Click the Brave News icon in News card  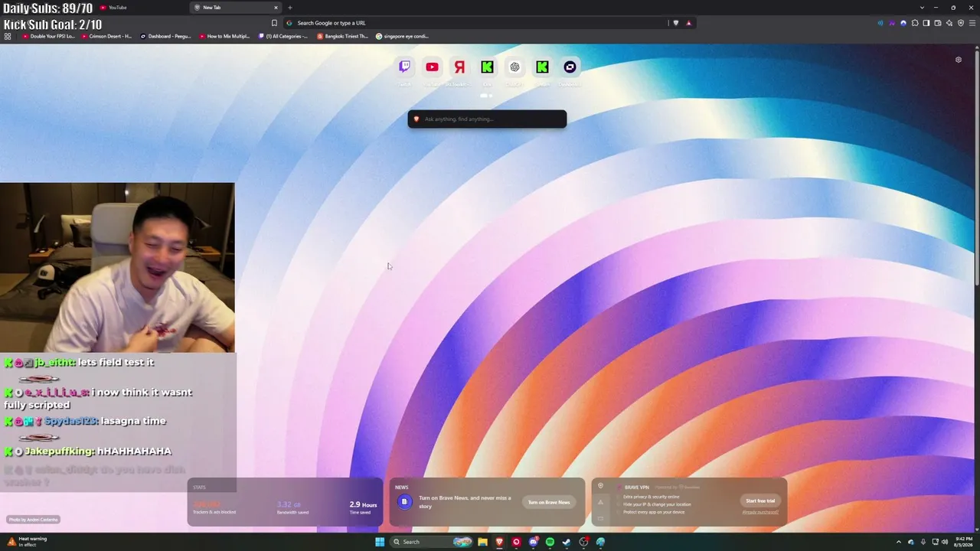tap(404, 502)
